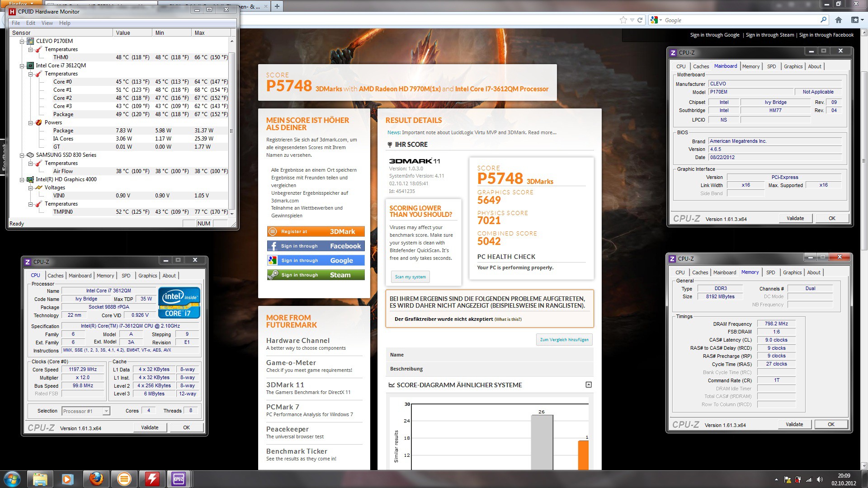Click the gray bar labeled 26
This screenshot has height=488, width=868.
click(x=542, y=442)
